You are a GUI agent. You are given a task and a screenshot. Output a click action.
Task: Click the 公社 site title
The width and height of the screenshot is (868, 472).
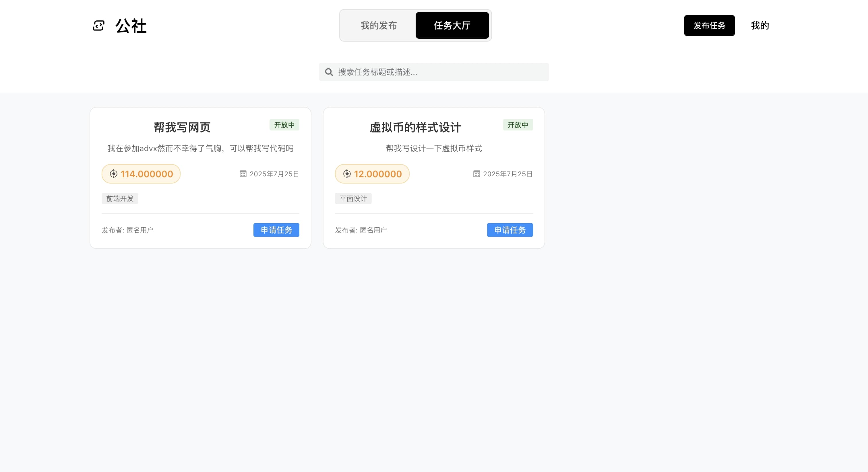point(131,26)
